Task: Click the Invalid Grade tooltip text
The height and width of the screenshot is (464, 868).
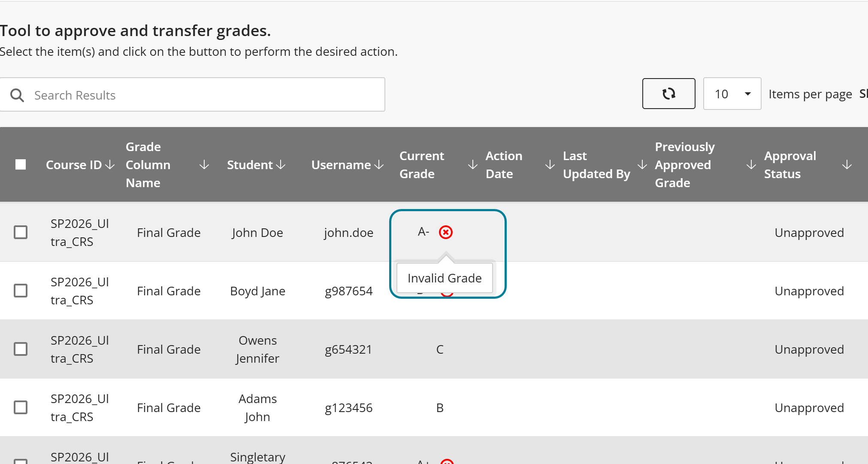Action: click(x=444, y=278)
